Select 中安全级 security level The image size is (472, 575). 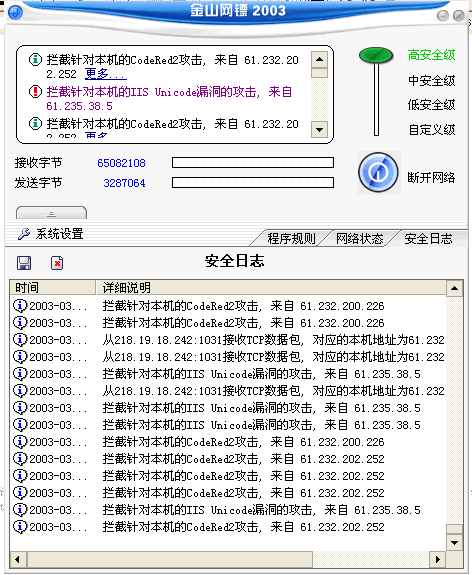(431, 80)
